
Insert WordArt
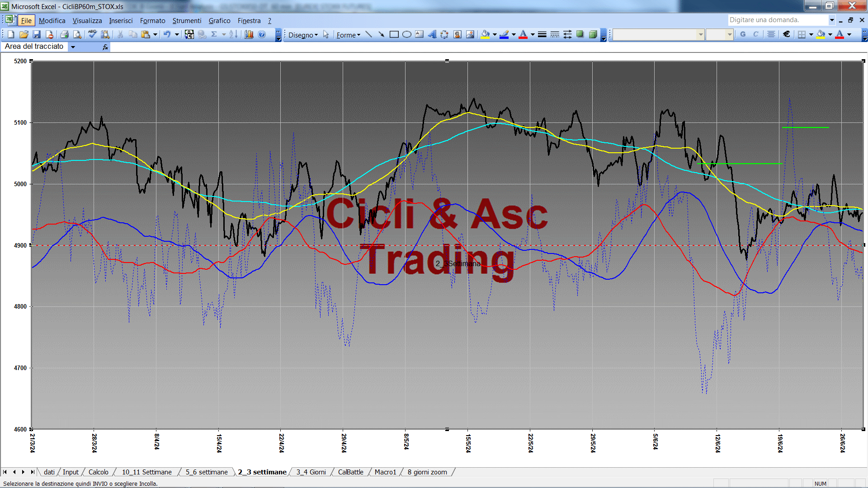[x=432, y=34]
